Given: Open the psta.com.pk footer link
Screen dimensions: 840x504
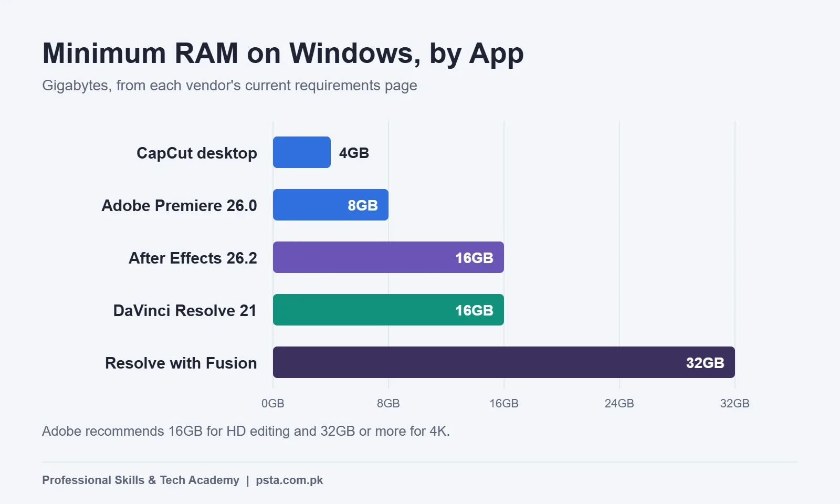Looking at the screenshot, I should click(289, 480).
